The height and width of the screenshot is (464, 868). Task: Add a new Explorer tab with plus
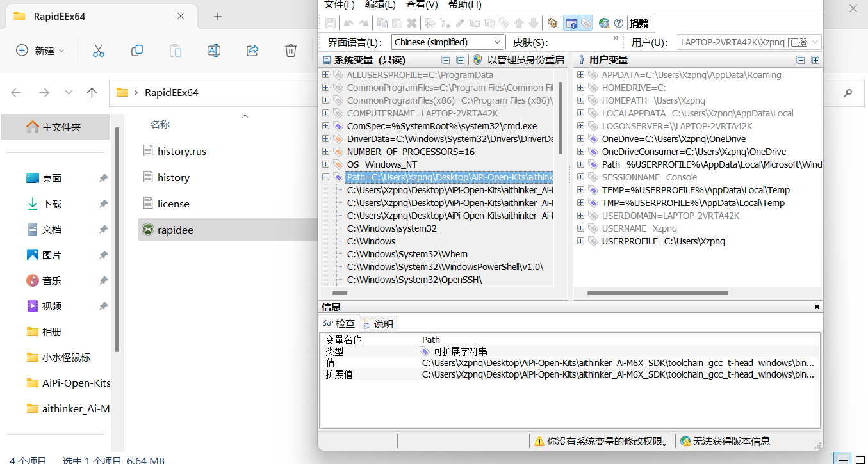click(217, 17)
